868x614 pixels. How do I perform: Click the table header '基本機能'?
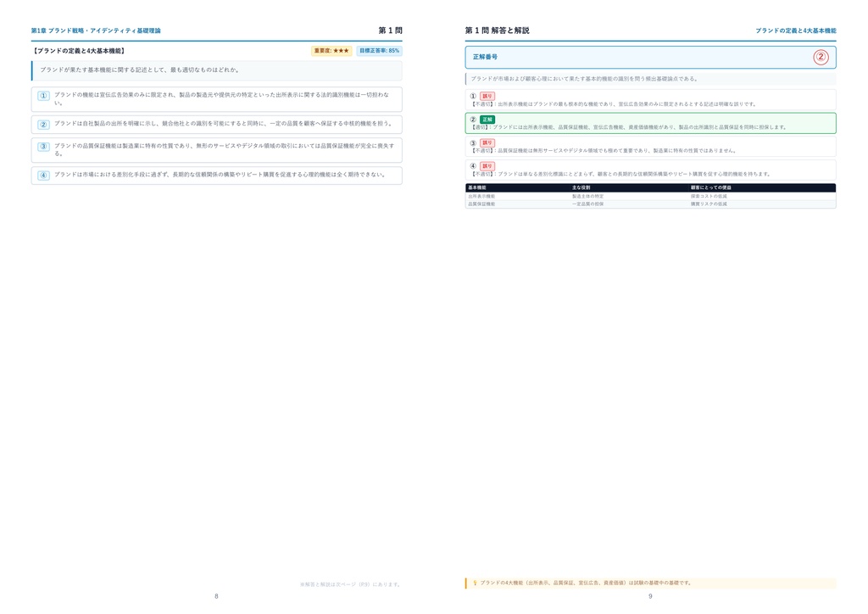pos(477,187)
